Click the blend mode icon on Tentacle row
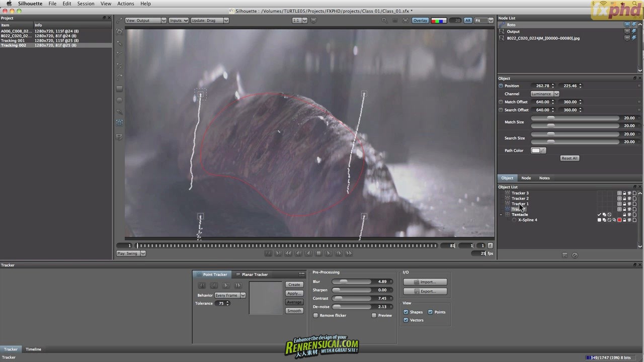This screenshot has height=362, width=644. click(x=604, y=215)
